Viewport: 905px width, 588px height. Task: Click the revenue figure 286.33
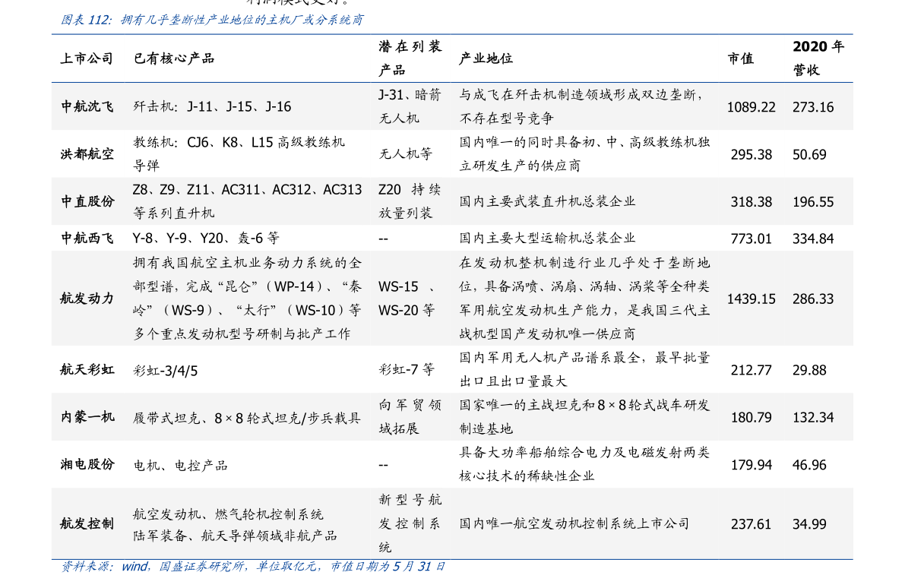[x=813, y=299]
